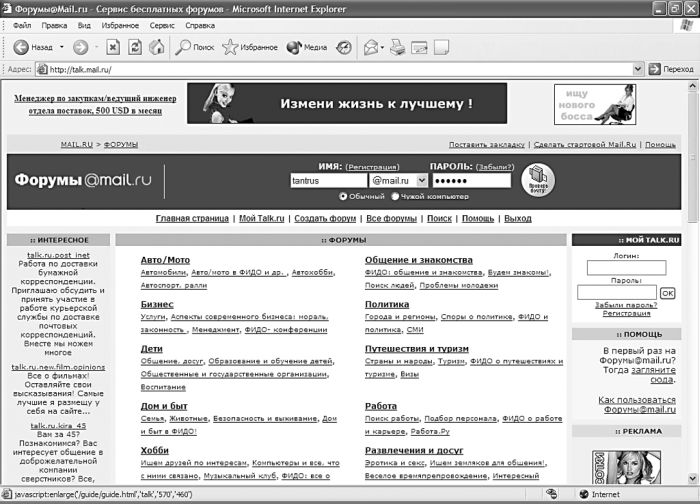Click the round check-mail login button
This screenshot has height=504, width=700.
pos(538,180)
